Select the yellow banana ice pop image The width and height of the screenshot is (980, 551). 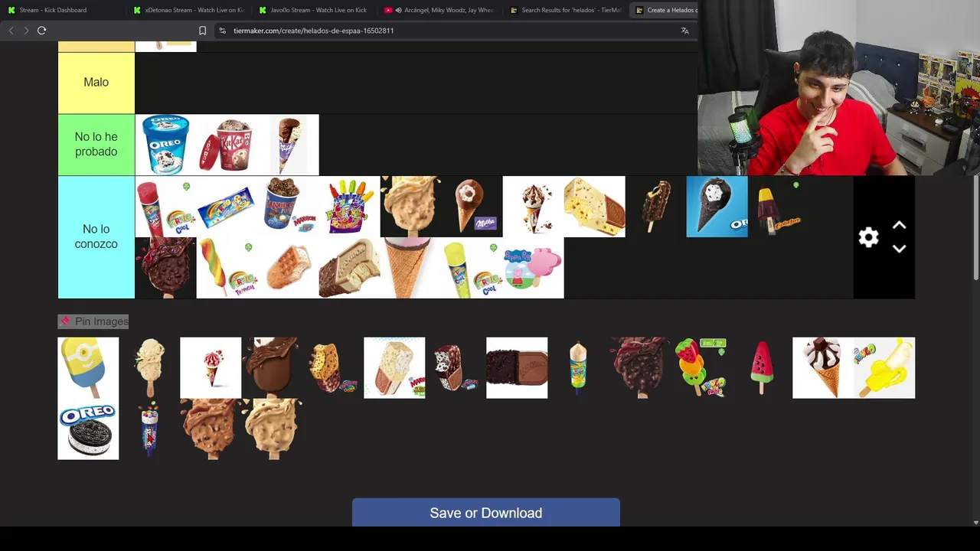[x=884, y=367]
